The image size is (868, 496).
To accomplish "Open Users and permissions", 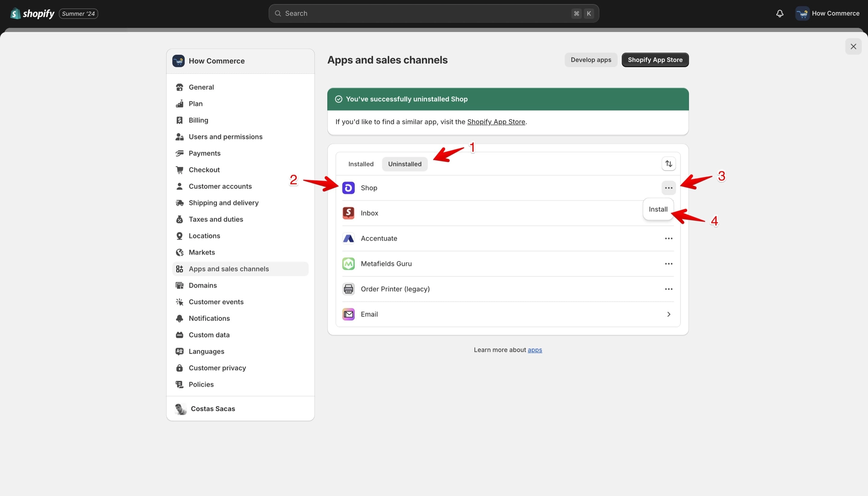I will [240, 137].
